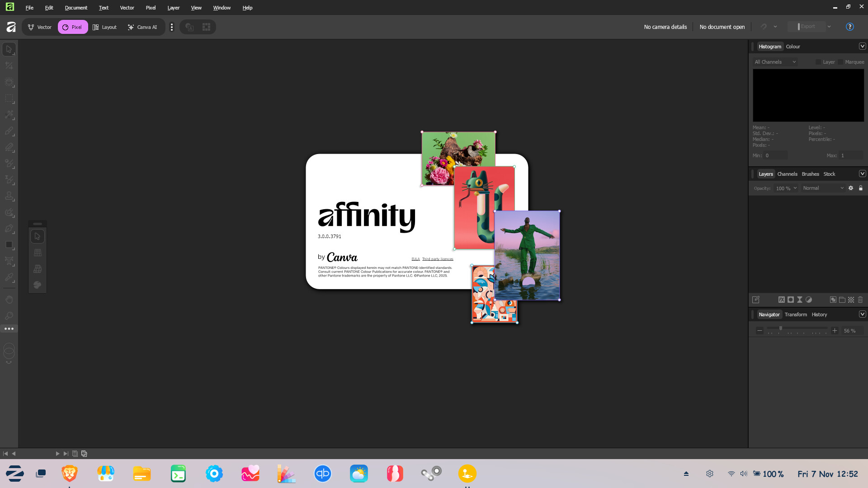Switch to the Brushes tab
Image resolution: width=868 pixels, height=488 pixels.
(810, 174)
